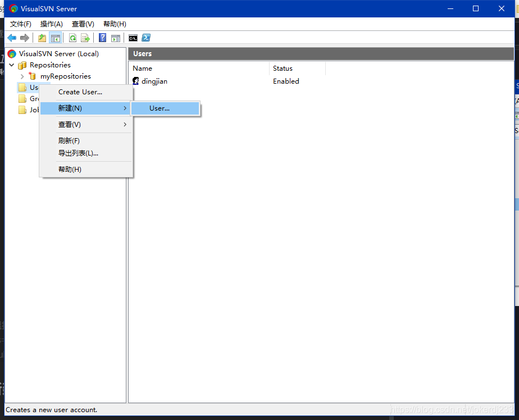The width and height of the screenshot is (519, 420).
Task: Click the Export List toolbar icon
Action: 85,38
